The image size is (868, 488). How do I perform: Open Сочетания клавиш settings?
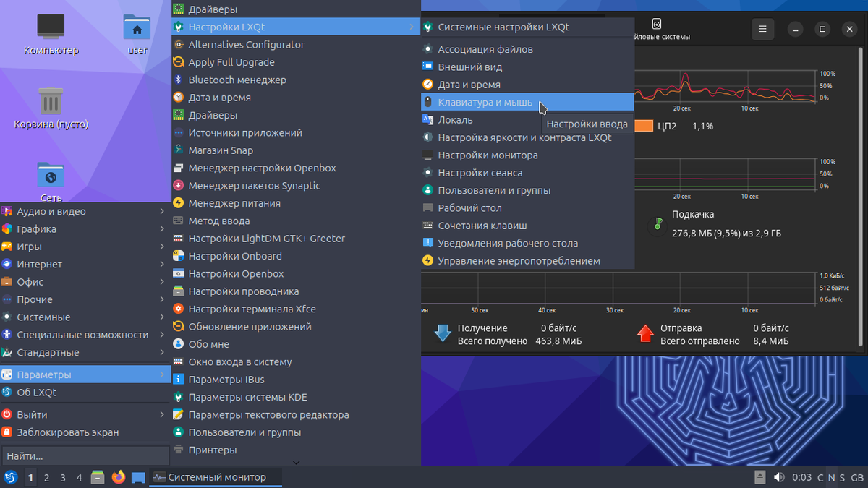point(527,226)
